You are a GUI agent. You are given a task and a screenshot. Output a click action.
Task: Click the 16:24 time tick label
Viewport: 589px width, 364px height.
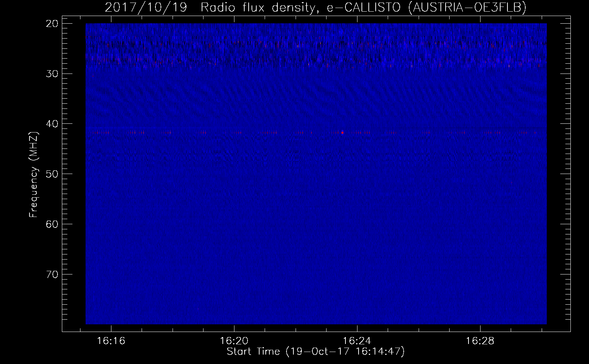[x=357, y=341]
